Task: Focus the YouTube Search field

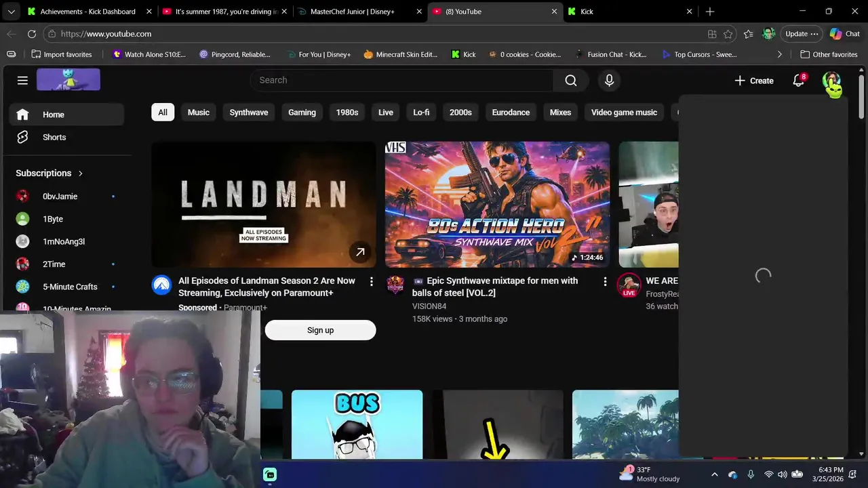Action: point(402,80)
